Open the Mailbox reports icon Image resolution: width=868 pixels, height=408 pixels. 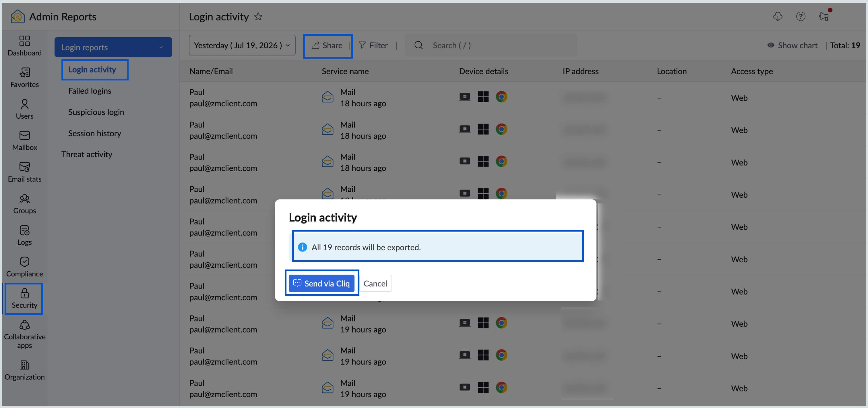click(24, 141)
